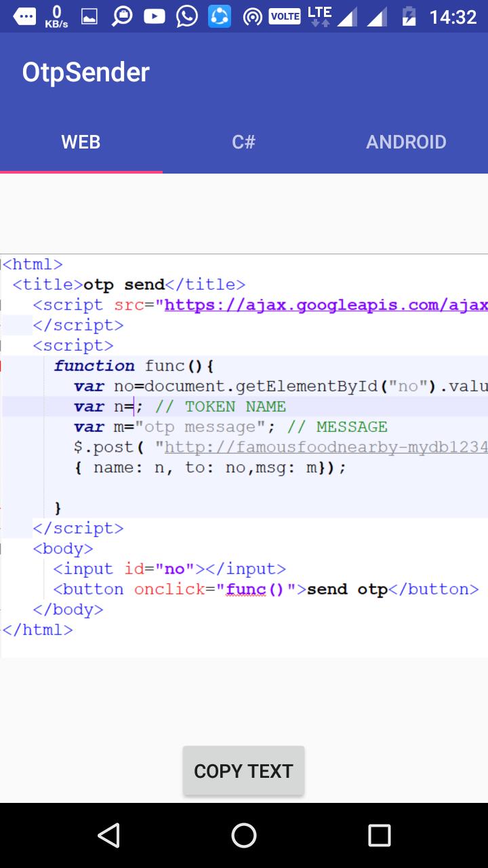
Task: Tap the WhatsApp notification icon
Action: click(187, 16)
